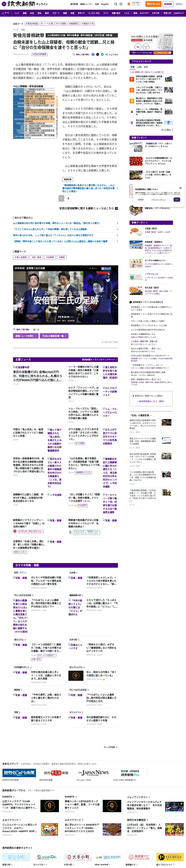Share the article on Facebook icon
The height and width of the screenshot is (868, 186).
point(93,54)
